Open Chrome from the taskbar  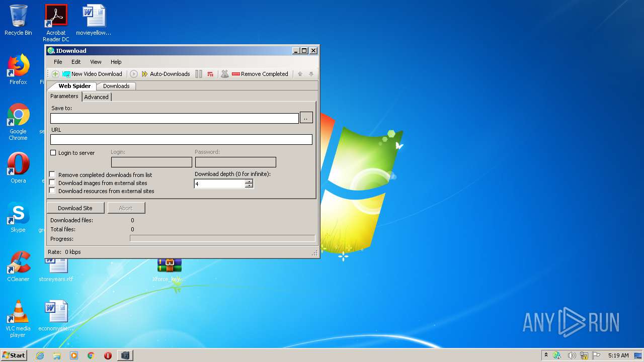pyautogui.click(x=91, y=355)
